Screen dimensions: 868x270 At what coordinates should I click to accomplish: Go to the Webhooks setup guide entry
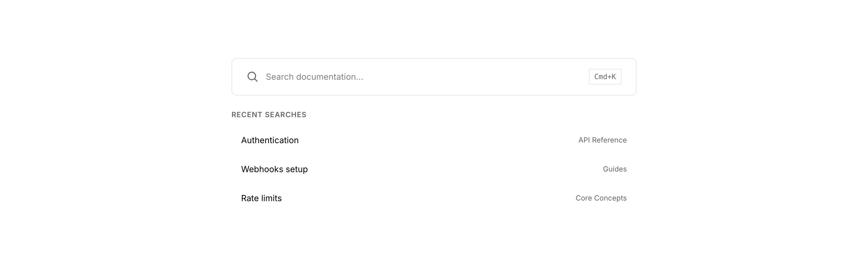coord(274,169)
